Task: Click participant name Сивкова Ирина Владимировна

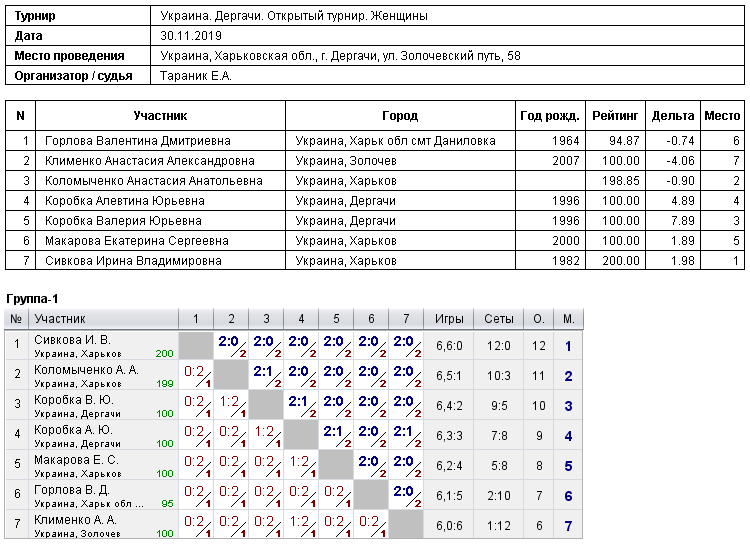Action: click(133, 261)
